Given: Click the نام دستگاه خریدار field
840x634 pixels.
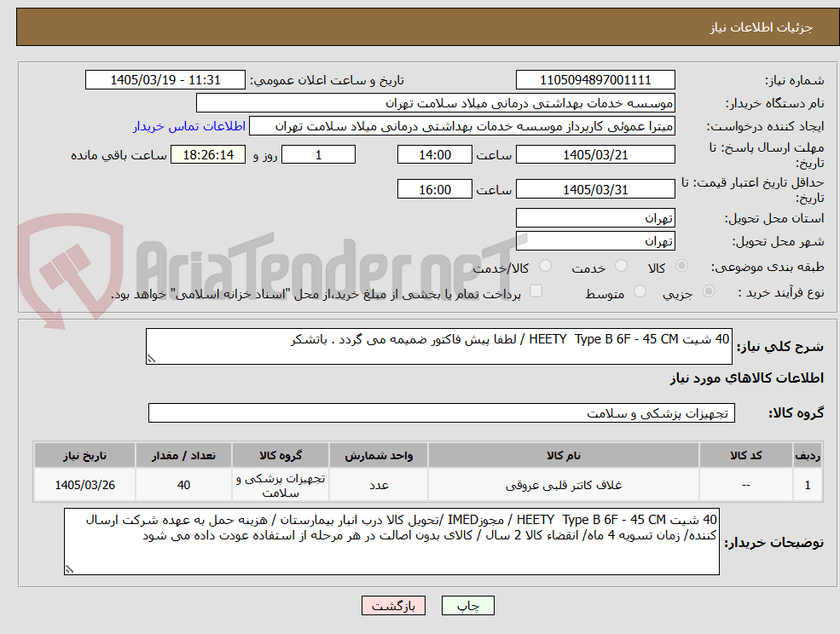Looking at the screenshot, I should point(436,103).
